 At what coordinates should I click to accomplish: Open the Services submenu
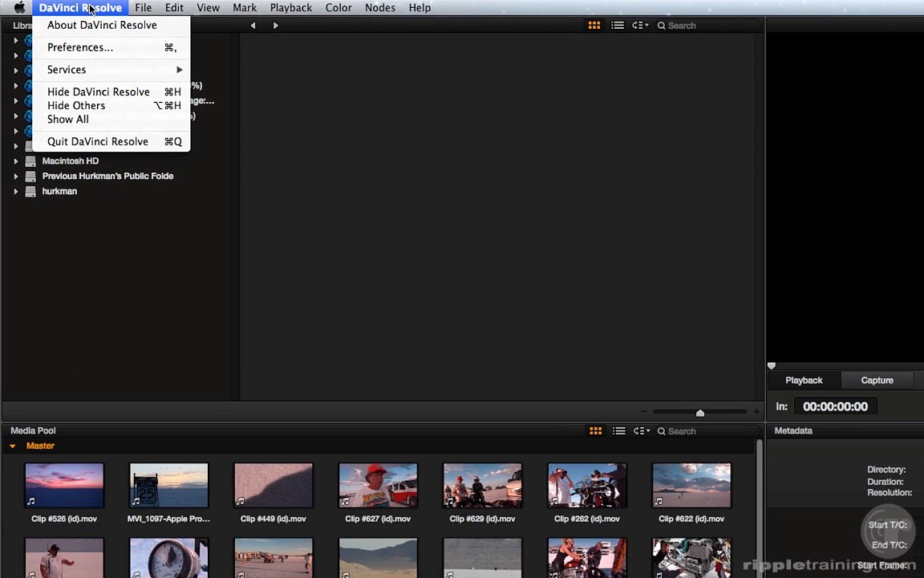(x=111, y=70)
